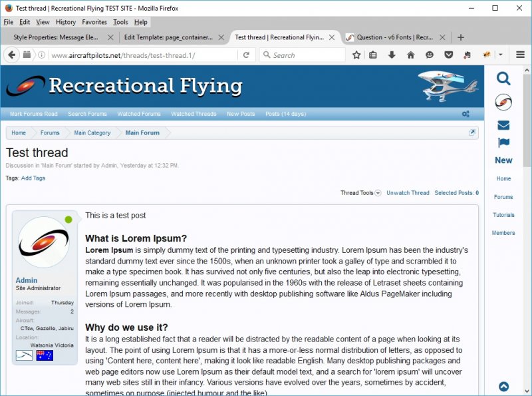Click the Admin avatar image
Image resolution: width=532 pixels, height=396 pixels.
coord(43,242)
